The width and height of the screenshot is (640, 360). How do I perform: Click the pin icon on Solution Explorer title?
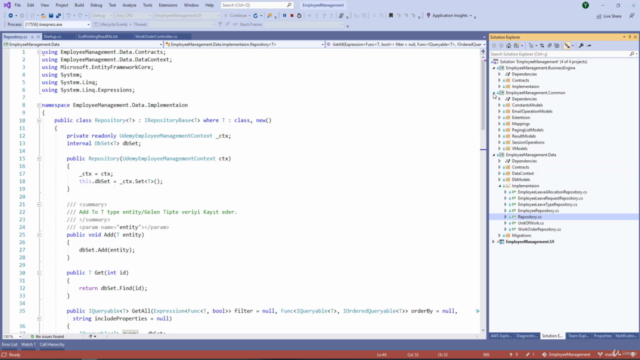(629, 37)
